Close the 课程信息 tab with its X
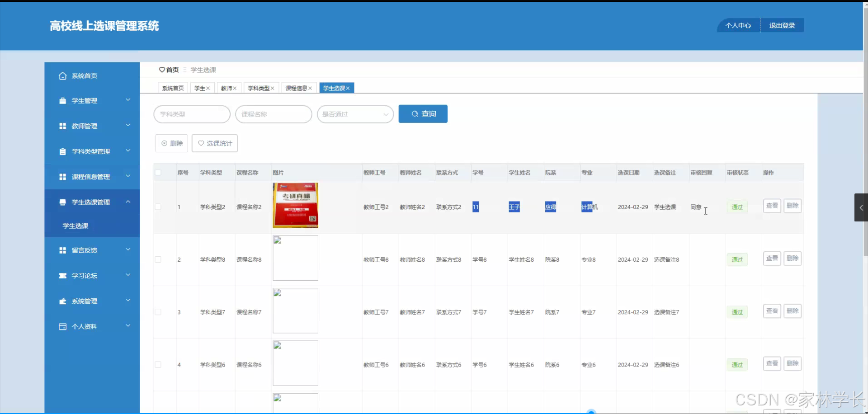The width and height of the screenshot is (868, 414). point(310,88)
